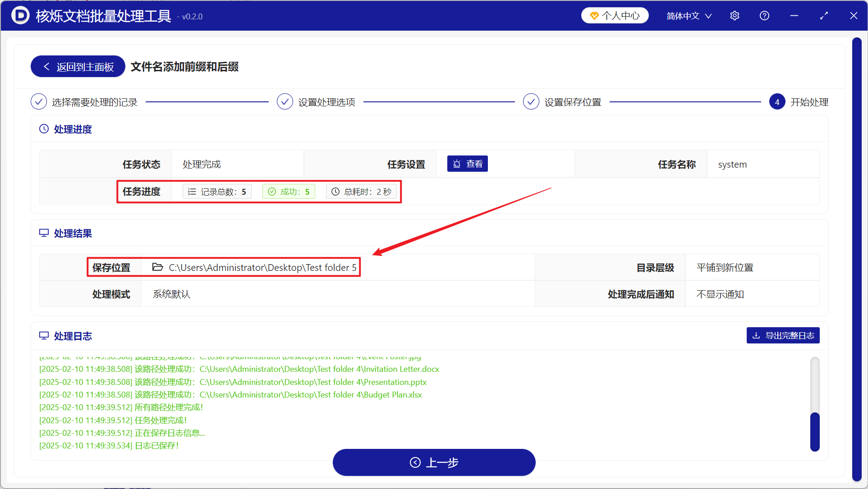Click 系统默认 processing mode value

click(x=171, y=294)
